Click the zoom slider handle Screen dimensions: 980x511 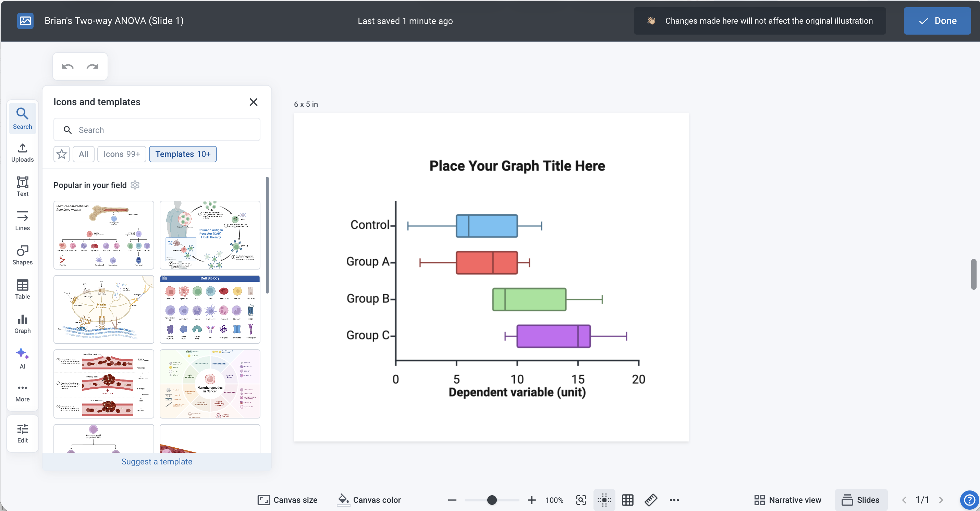[492, 500]
